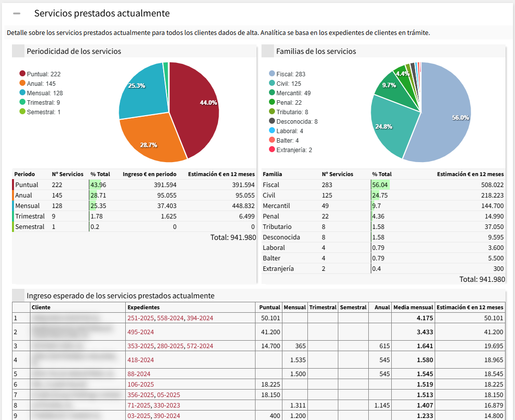The width and height of the screenshot is (515, 420).
Task: Select the 44.0% red pie slice
Action: tap(197, 107)
